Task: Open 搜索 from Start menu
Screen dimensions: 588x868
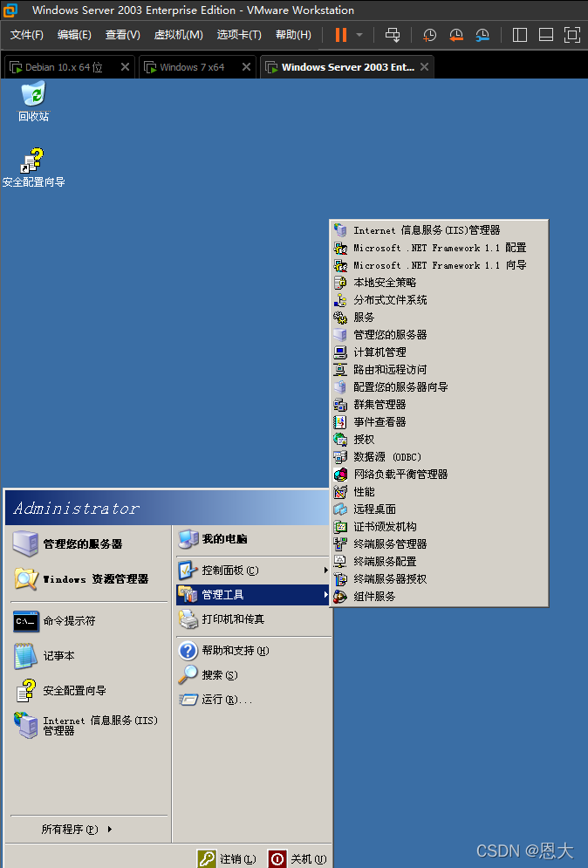Action: (x=253, y=675)
